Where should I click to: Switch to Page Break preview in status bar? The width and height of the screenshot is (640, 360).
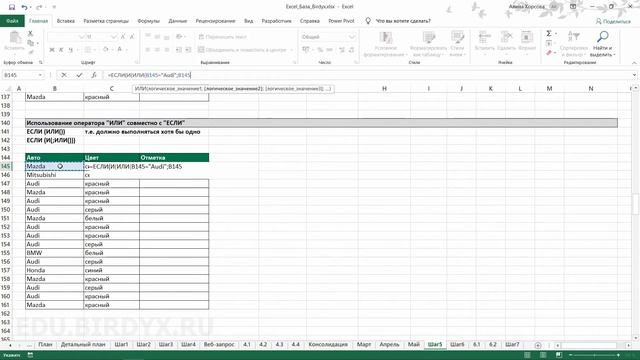[x=559, y=355]
